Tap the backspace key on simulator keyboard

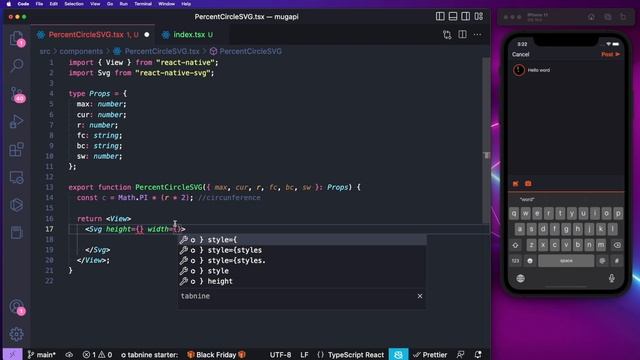pyautogui.click(x=617, y=245)
